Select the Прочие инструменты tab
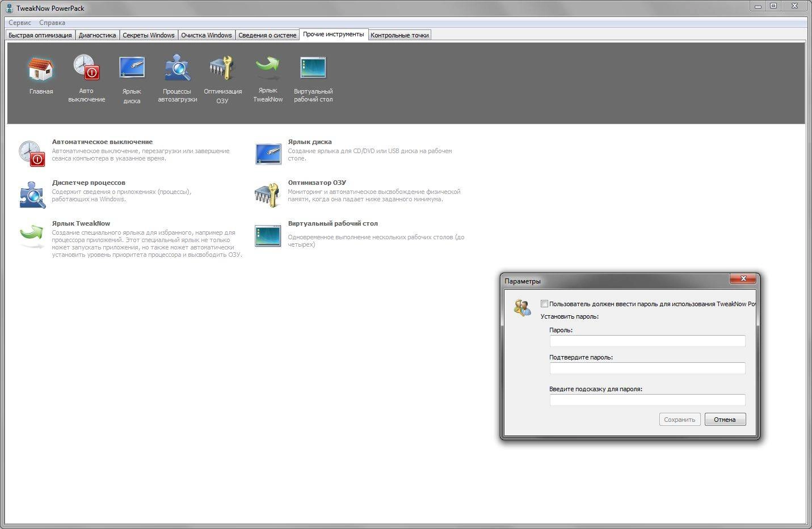The image size is (812, 529). point(334,35)
